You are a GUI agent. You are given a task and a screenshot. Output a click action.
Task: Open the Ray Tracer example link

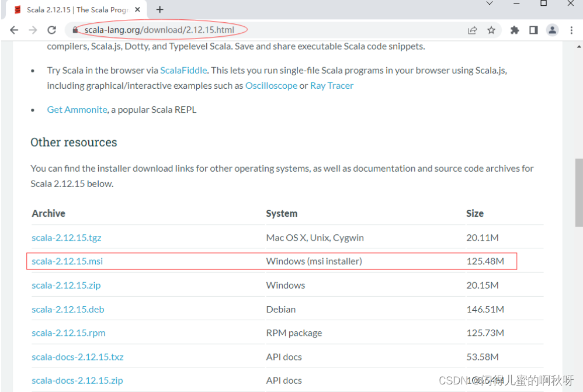[332, 85]
